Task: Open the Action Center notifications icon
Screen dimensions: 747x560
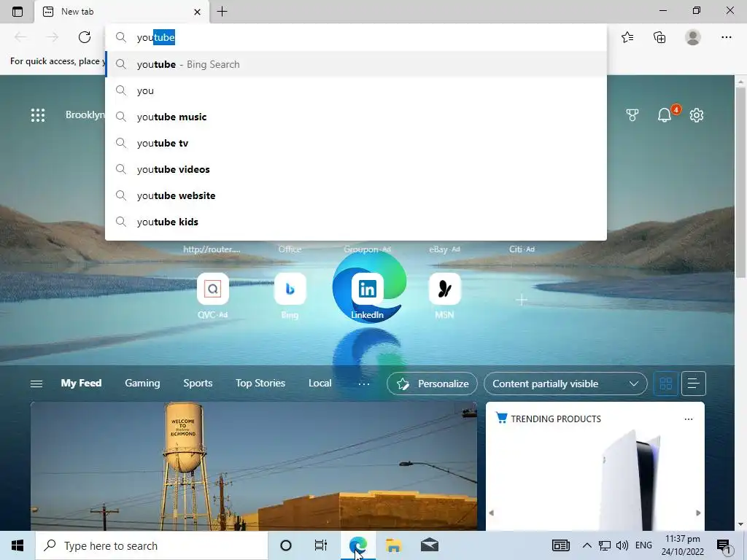Action: pos(724,545)
